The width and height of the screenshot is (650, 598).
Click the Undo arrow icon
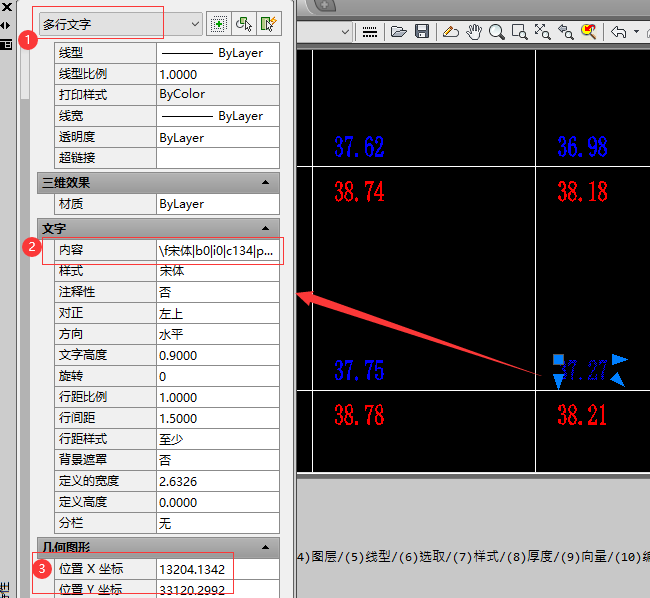(x=618, y=31)
